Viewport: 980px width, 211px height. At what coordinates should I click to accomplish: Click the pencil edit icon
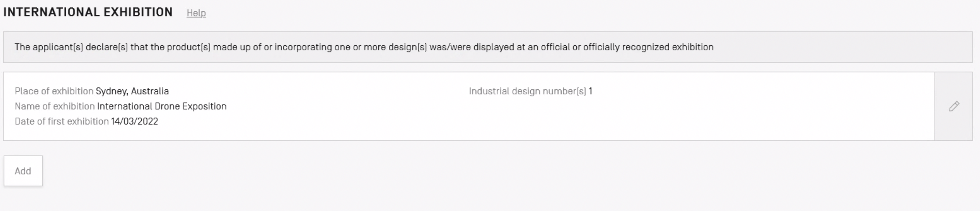[954, 107]
